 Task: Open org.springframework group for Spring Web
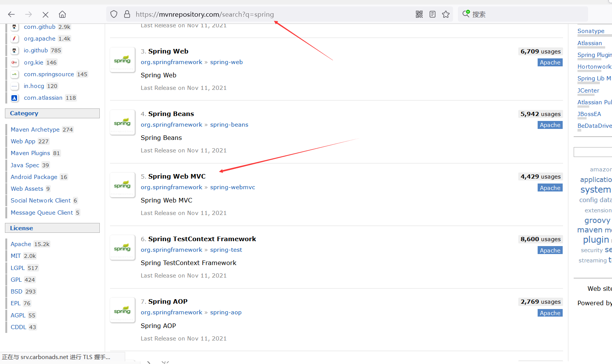(171, 62)
